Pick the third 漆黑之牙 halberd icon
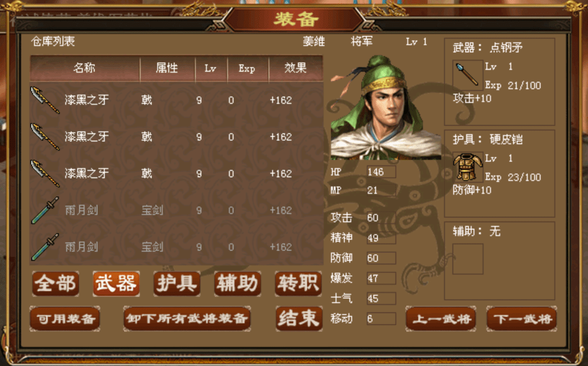Image resolution: width=588 pixels, height=366 pixels. [45, 173]
